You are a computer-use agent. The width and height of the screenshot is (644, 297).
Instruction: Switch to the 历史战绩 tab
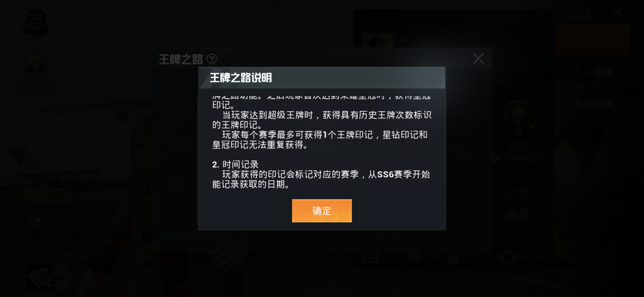click(592, 103)
